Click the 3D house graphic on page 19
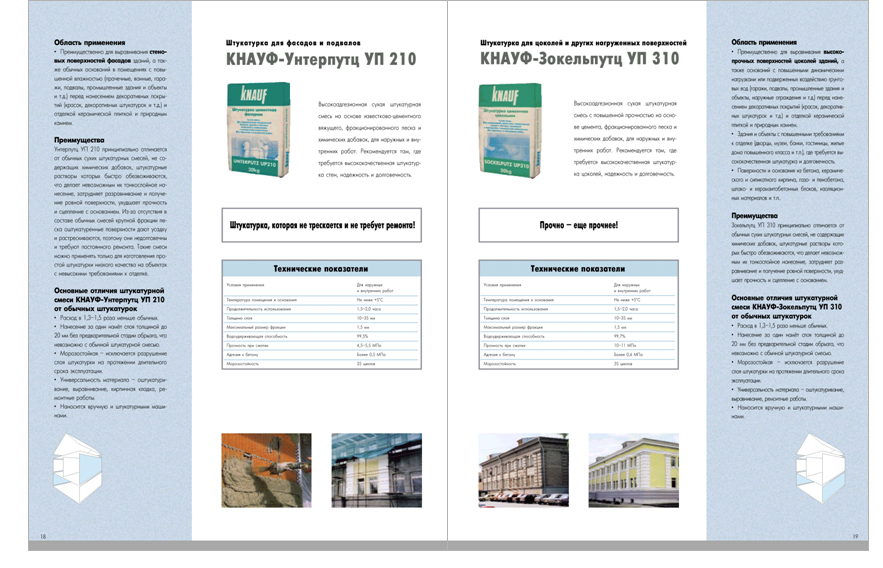The height and width of the screenshot is (568, 883). tap(820, 468)
